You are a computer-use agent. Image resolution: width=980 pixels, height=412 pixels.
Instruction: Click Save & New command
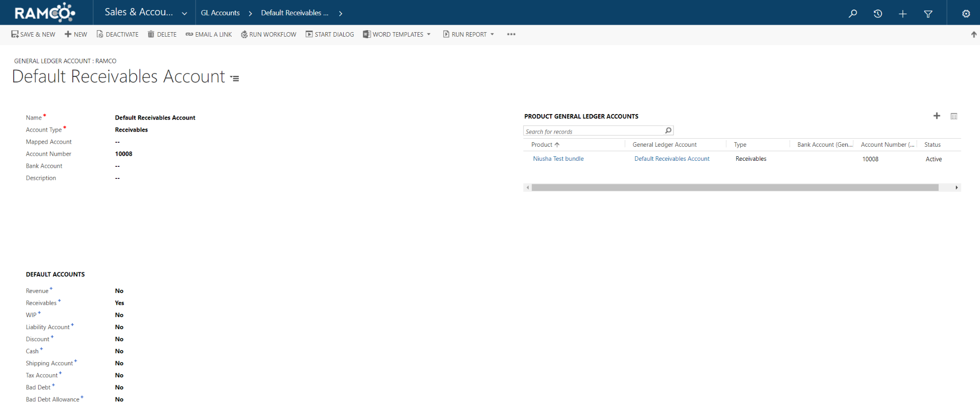pyautogui.click(x=33, y=34)
